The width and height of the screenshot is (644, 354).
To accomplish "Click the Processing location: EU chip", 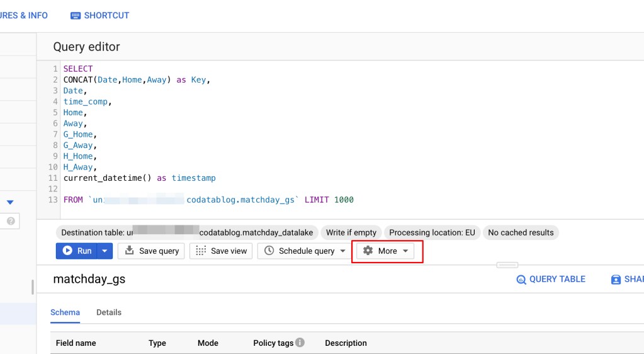I will click(432, 232).
